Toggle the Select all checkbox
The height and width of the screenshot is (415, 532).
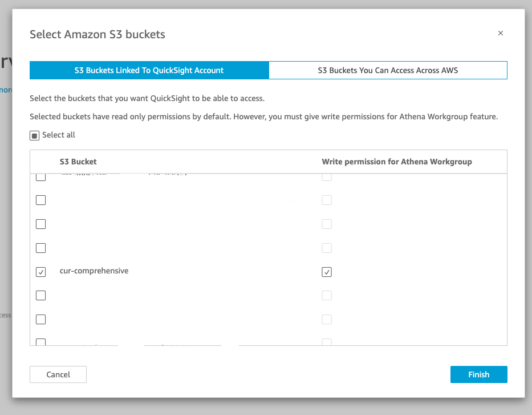pos(34,135)
